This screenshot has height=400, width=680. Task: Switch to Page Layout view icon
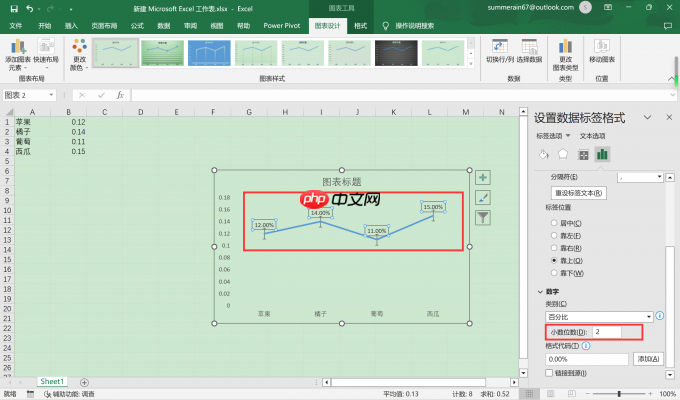pyautogui.click(x=550, y=394)
